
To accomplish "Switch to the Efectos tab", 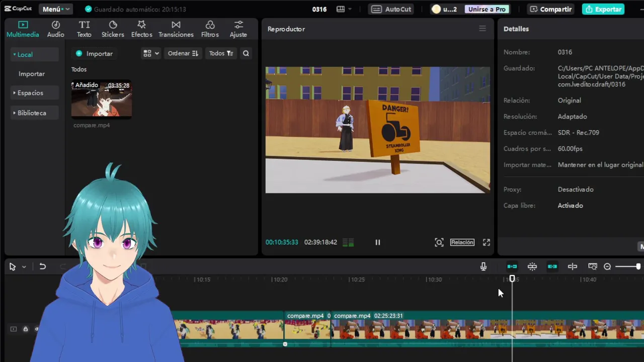I will point(141,29).
